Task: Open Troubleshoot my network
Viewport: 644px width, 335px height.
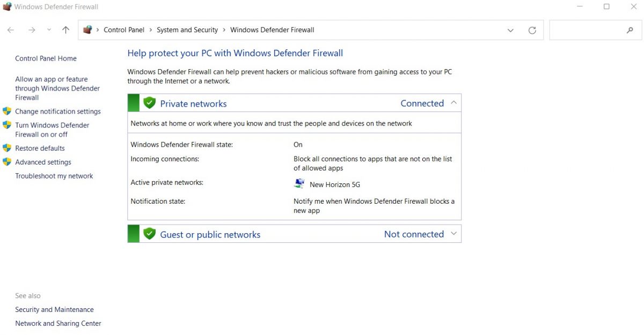Action: pos(54,176)
